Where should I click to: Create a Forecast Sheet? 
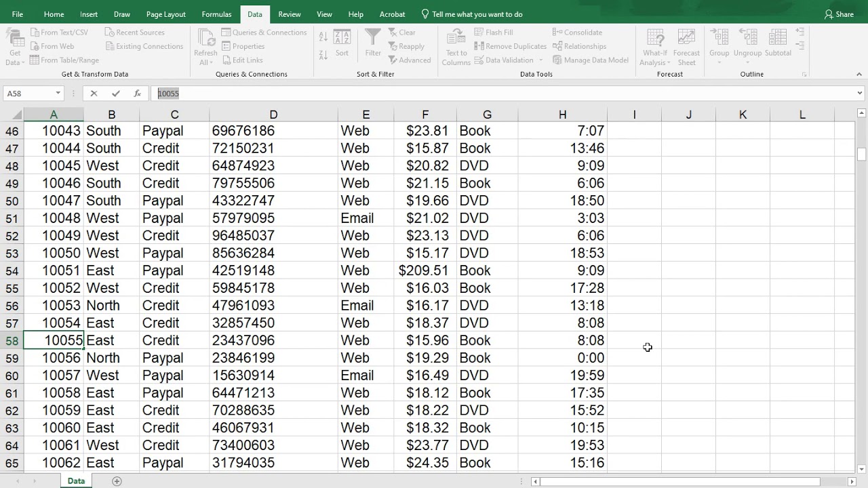686,47
